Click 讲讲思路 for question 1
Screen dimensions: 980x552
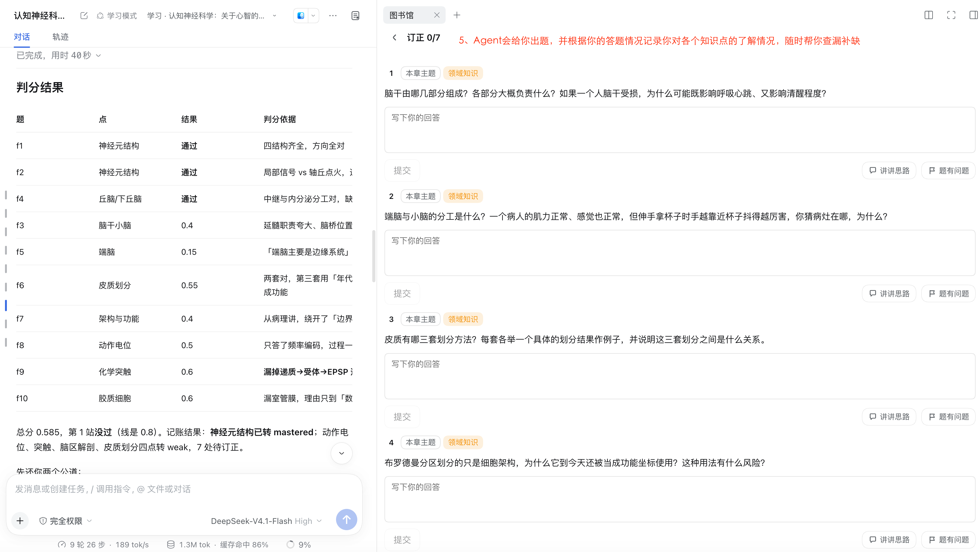click(x=889, y=170)
